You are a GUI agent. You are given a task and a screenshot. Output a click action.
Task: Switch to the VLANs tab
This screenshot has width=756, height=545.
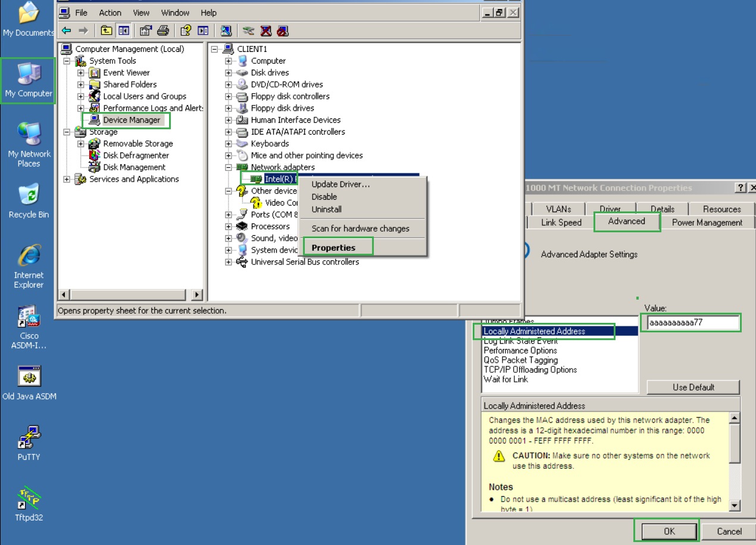coord(558,209)
